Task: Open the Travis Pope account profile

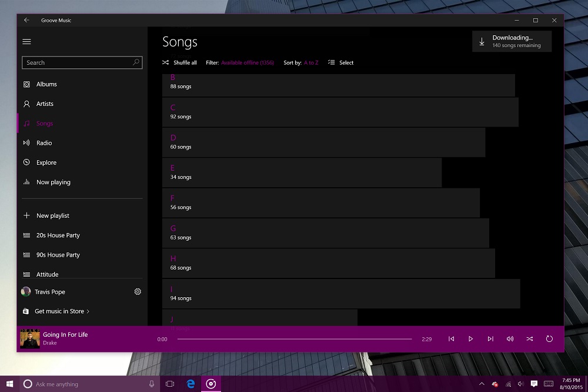Action: click(x=43, y=292)
